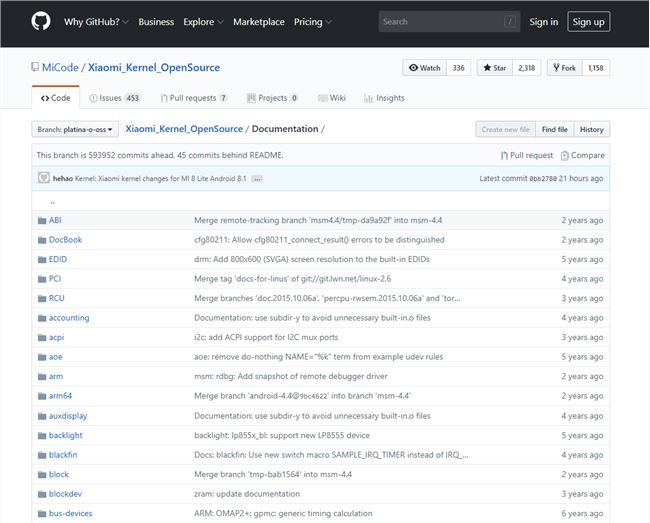Image resolution: width=650 pixels, height=523 pixels.
Task: Switch to the Pull requests tab
Action: (x=194, y=98)
